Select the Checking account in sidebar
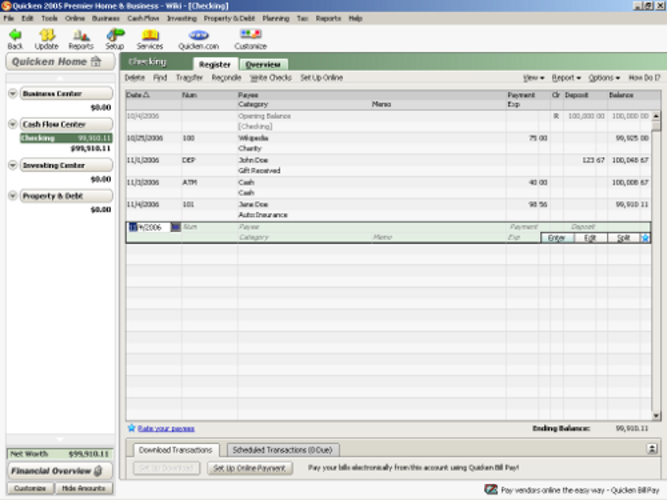Image resolution: width=667 pixels, height=500 pixels. 66,138
